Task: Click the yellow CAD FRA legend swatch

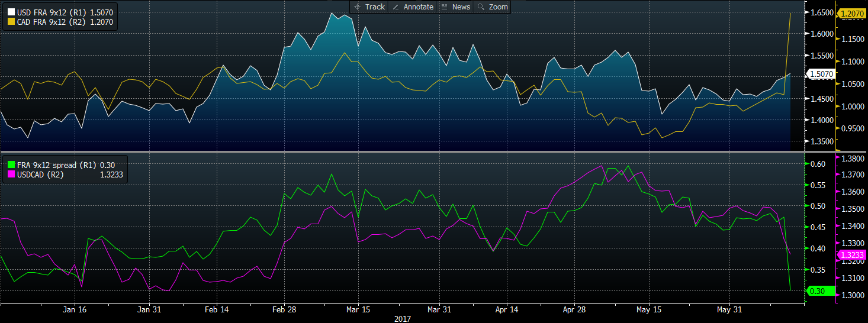Action: coord(11,22)
